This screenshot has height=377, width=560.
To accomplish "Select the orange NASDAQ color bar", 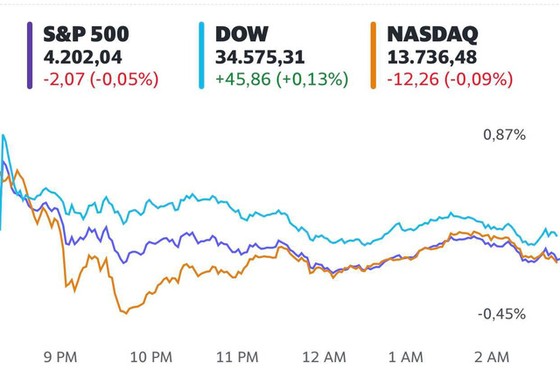I will click(x=373, y=55).
